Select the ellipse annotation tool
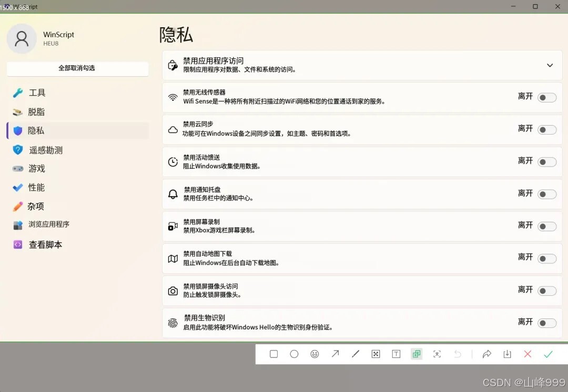 tap(294, 354)
